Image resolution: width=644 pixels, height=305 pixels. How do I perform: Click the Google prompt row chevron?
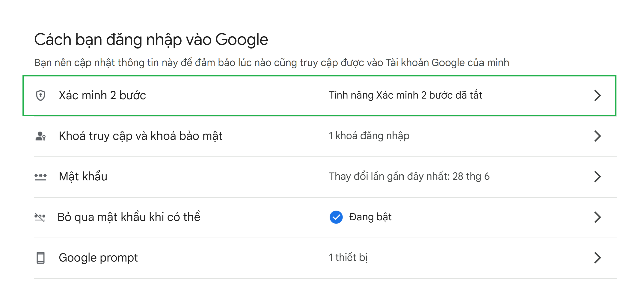(597, 258)
